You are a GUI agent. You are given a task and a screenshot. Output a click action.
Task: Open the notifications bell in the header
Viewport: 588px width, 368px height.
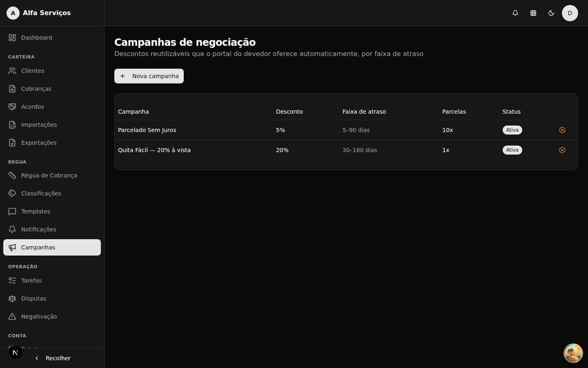[515, 13]
